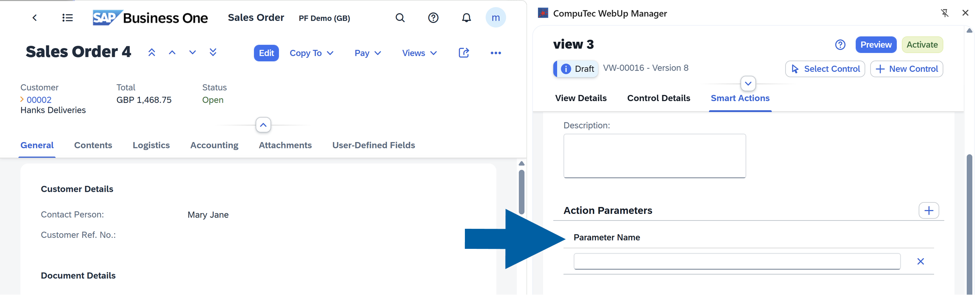Image resolution: width=980 pixels, height=295 pixels.
Task: Click the GBP 1,468.75 total value
Action: pos(144,100)
